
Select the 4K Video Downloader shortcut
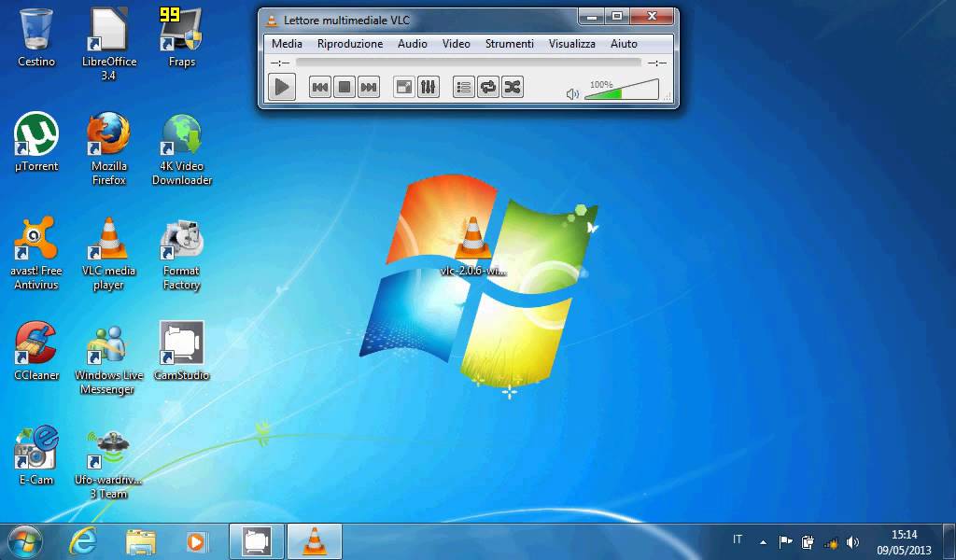[181, 148]
